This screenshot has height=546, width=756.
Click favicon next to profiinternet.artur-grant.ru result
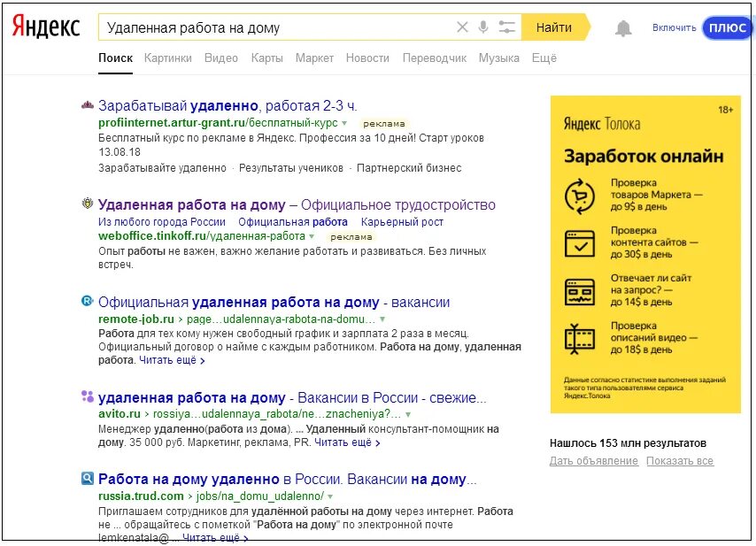pos(88,105)
